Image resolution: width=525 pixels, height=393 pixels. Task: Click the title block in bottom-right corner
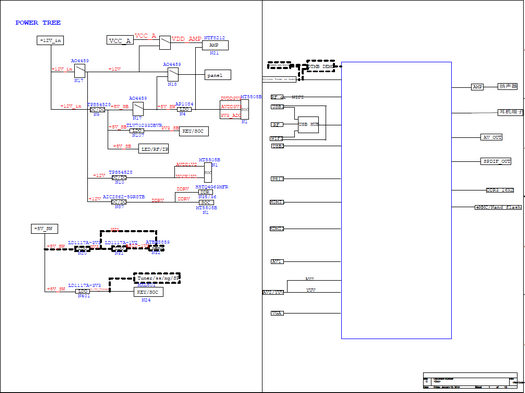coord(471,380)
